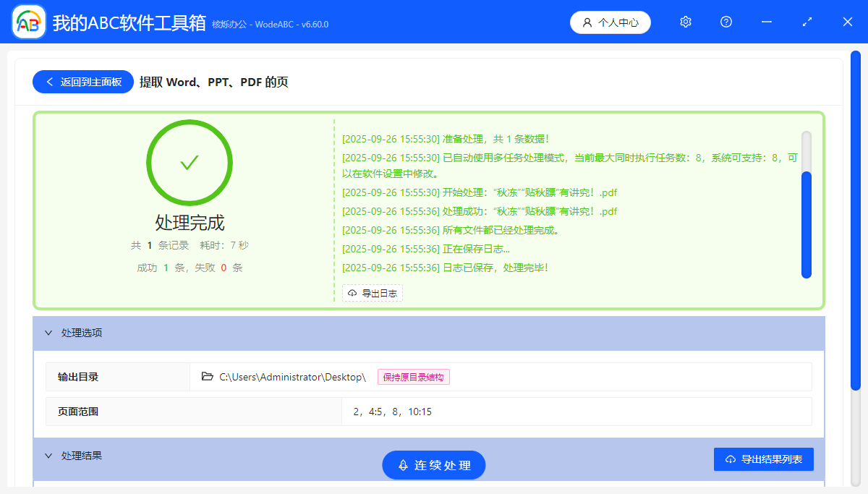Viewport: 868px width, 494px height.
Task: Click the back chevron on 返回到主面板
Action: (x=50, y=81)
